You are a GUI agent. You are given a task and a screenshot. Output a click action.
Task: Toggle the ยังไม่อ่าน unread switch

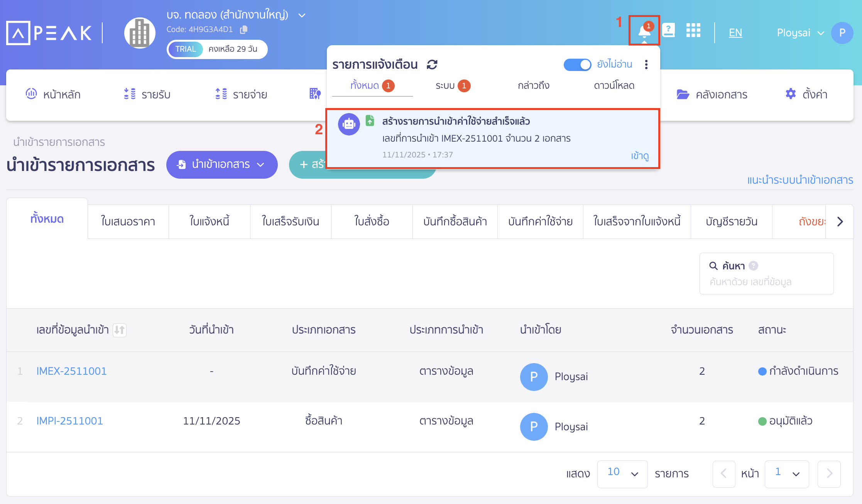tap(577, 65)
